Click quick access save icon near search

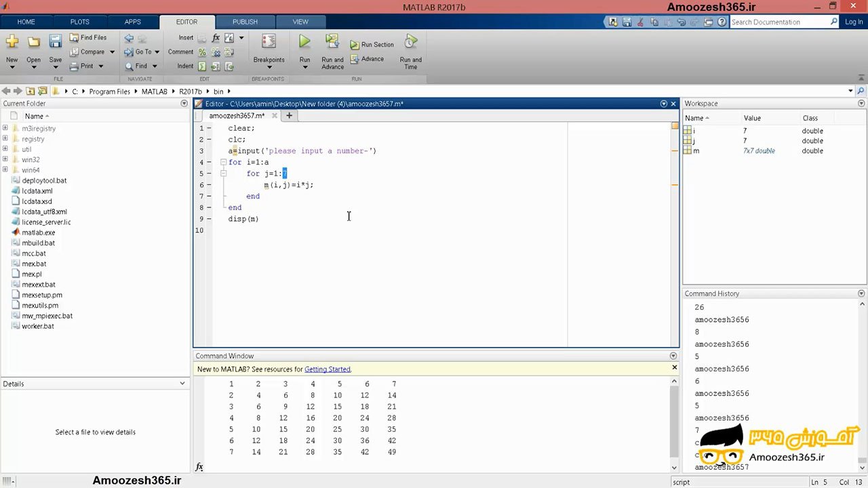[627, 22]
